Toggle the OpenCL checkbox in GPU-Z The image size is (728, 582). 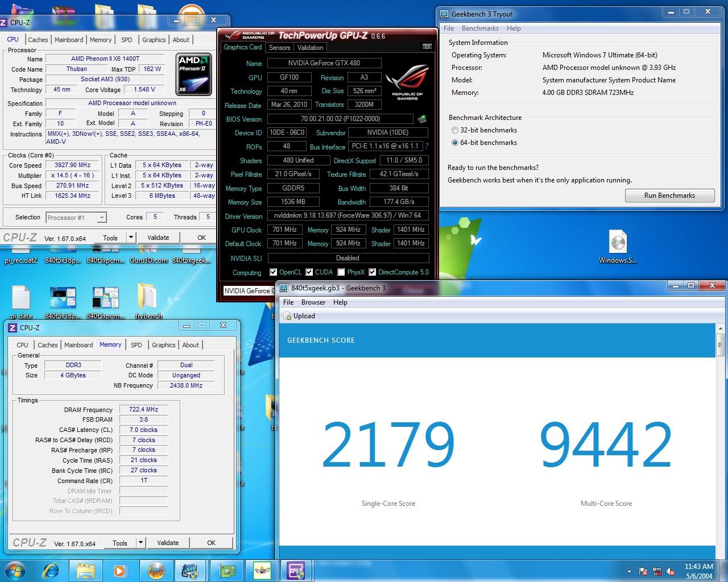point(274,272)
